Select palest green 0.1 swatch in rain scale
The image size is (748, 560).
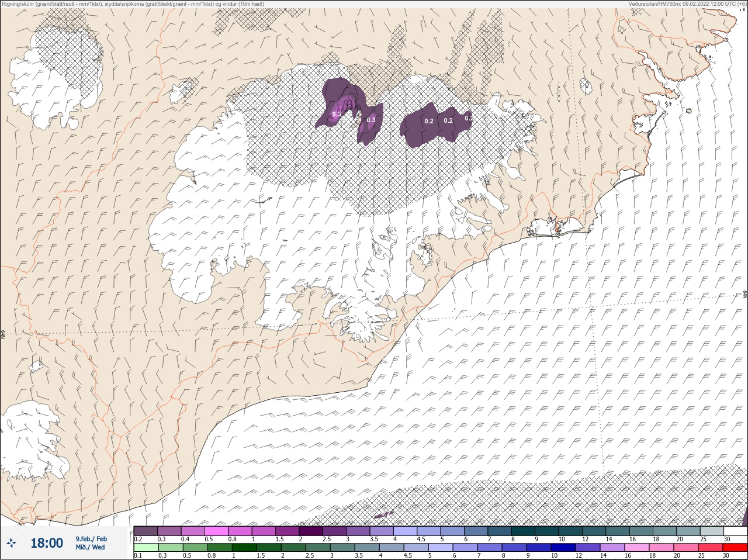pyautogui.click(x=146, y=548)
